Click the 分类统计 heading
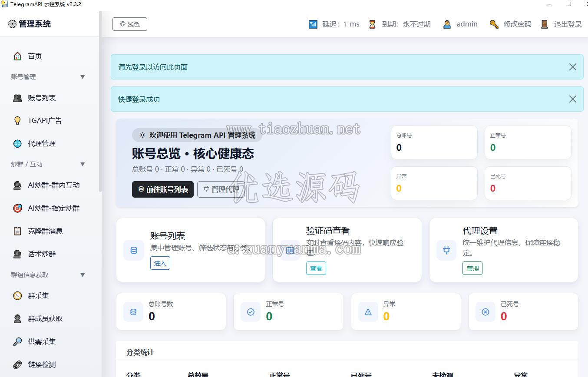The height and width of the screenshot is (377, 588). tap(140, 352)
